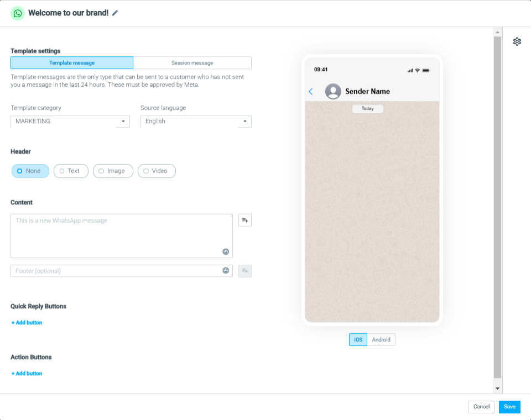Viewport: 531px width, 420px height.
Task: Click into the Footer (optional) field
Action: click(x=122, y=271)
